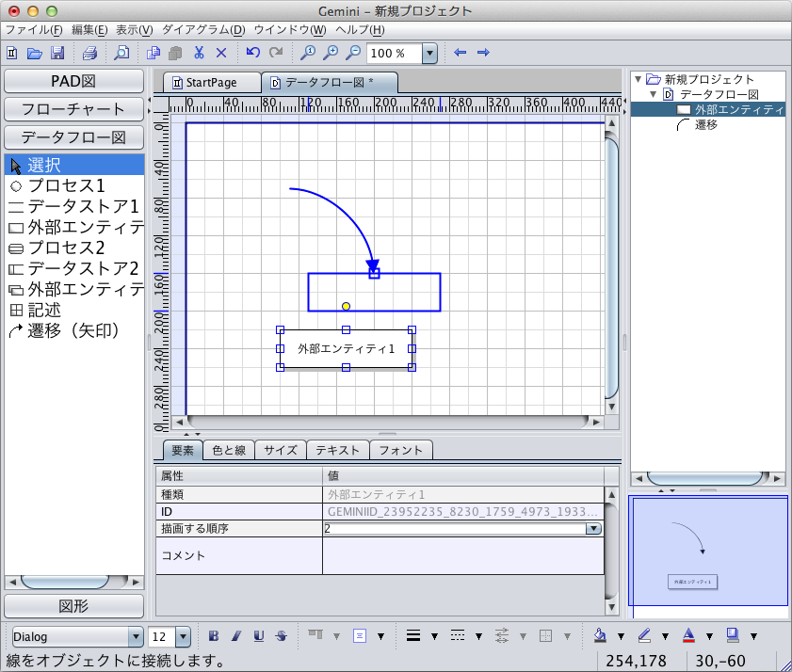This screenshot has height=672, width=792.
Task: Open the 編集 menu
Action: pos(89,30)
